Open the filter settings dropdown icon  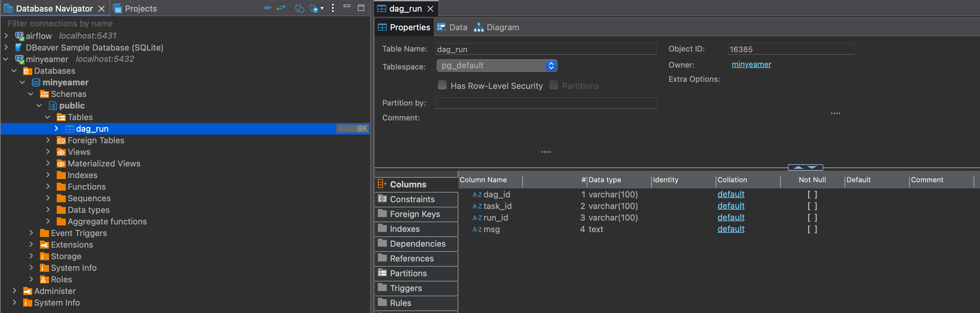[316, 8]
